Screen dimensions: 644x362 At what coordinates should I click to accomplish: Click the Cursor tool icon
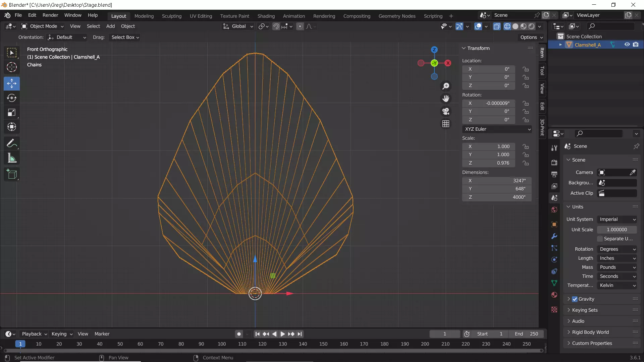[12, 67]
